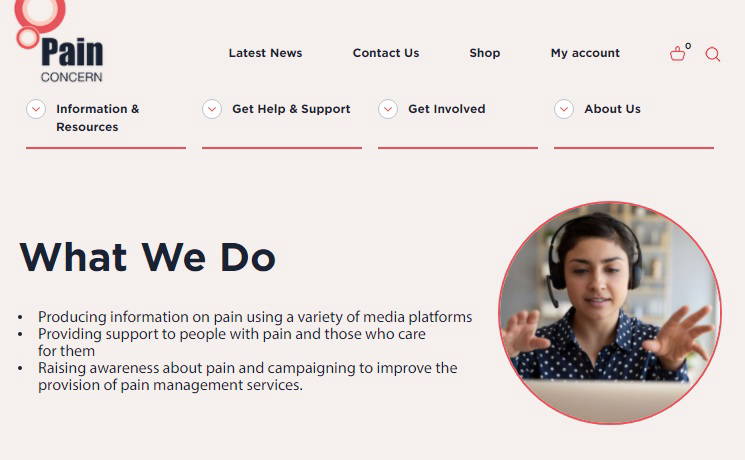745x460 pixels.
Task: Click the search magnifier icon
Action: tap(713, 54)
